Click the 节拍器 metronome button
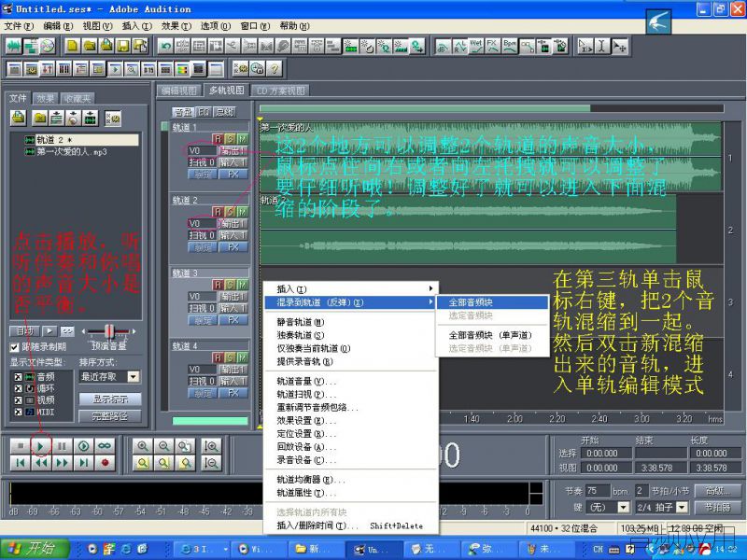Viewport: 747px width, 560px height. click(x=717, y=508)
